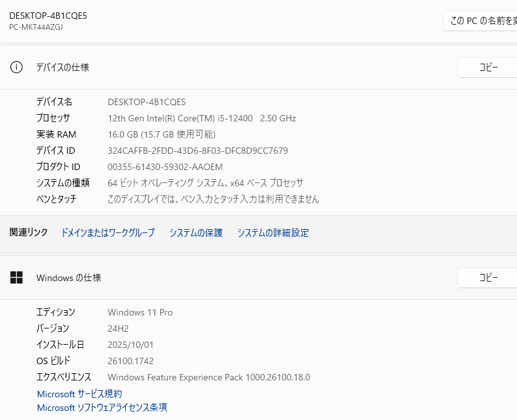Click the info icon beside デバイスの仕様
517x420 pixels.
click(x=16, y=68)
